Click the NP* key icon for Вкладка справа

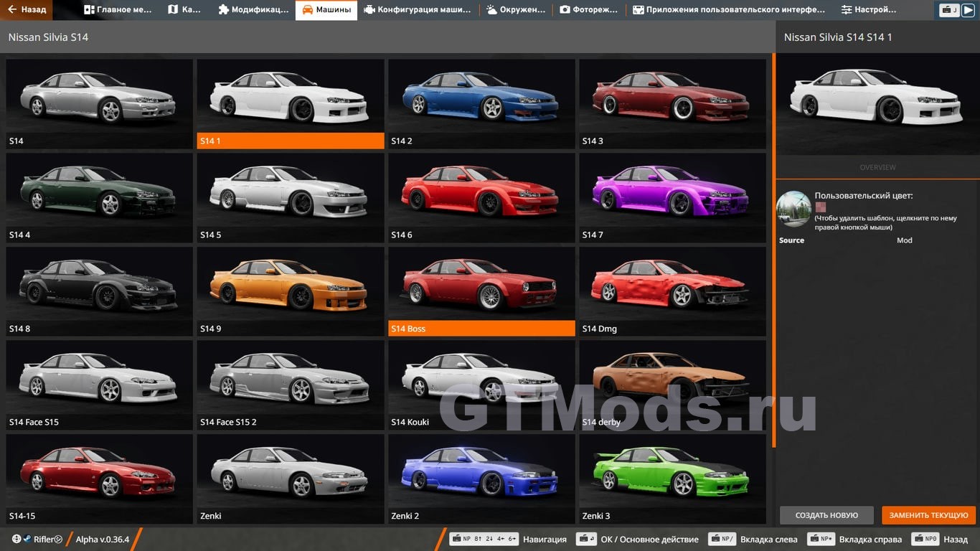(821, 539)
